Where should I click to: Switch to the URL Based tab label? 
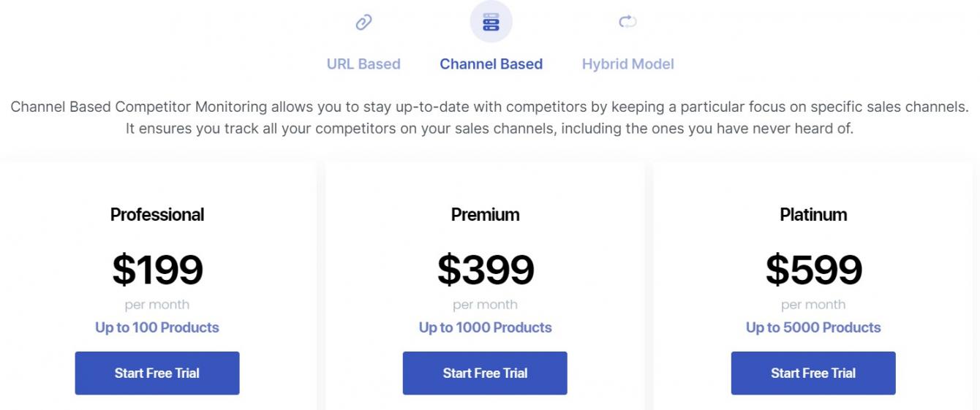click(x=363, y=64)
